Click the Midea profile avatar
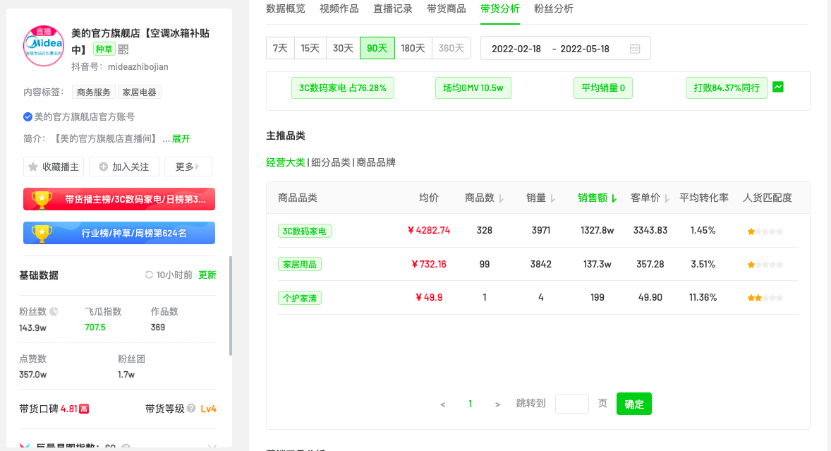831x451 pixels. [x=43, y=46]
